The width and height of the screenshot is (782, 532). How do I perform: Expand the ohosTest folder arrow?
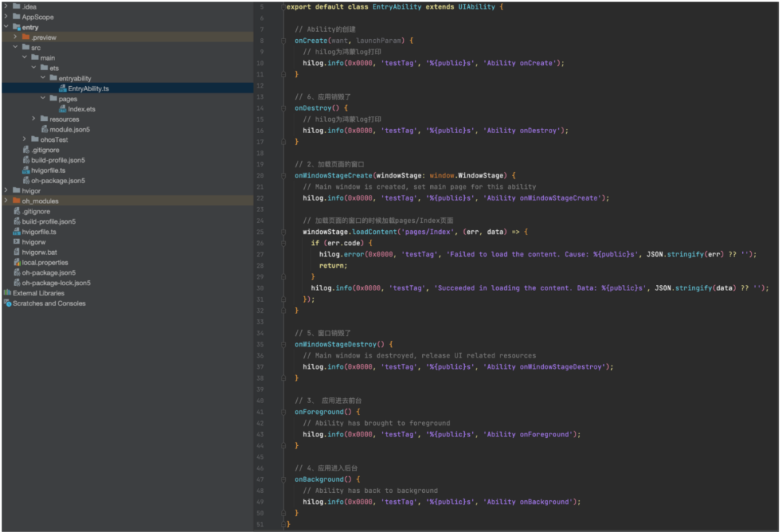tap(25, 139)
